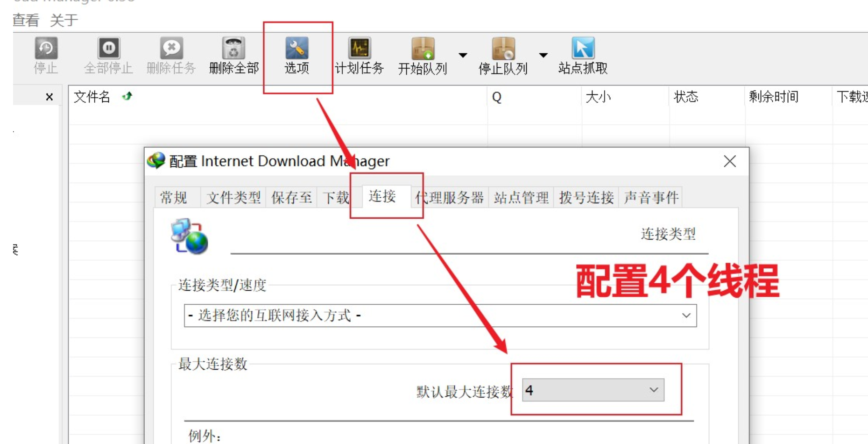Close the categories side panel with X
Image resolution: width=868 pixels, height=444 pixels.
pos(49,97)
